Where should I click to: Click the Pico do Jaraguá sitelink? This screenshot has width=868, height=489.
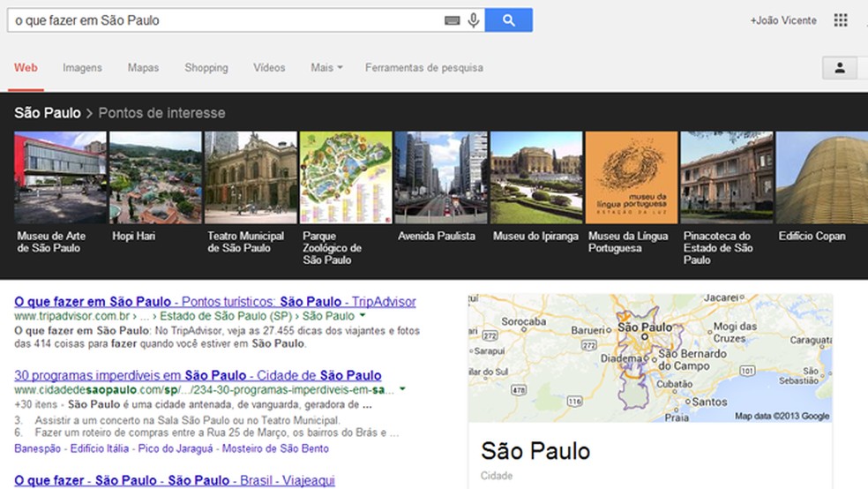click(176, 448)
